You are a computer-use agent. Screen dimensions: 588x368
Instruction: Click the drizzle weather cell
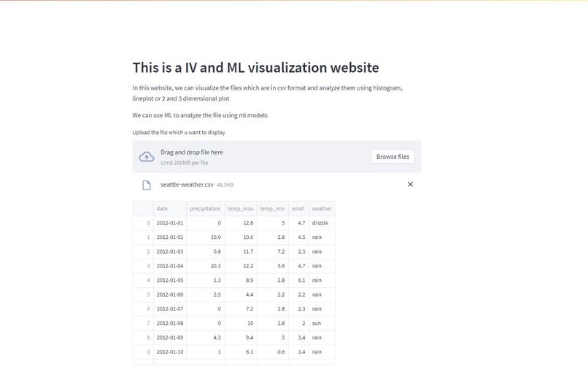(322, 223)
